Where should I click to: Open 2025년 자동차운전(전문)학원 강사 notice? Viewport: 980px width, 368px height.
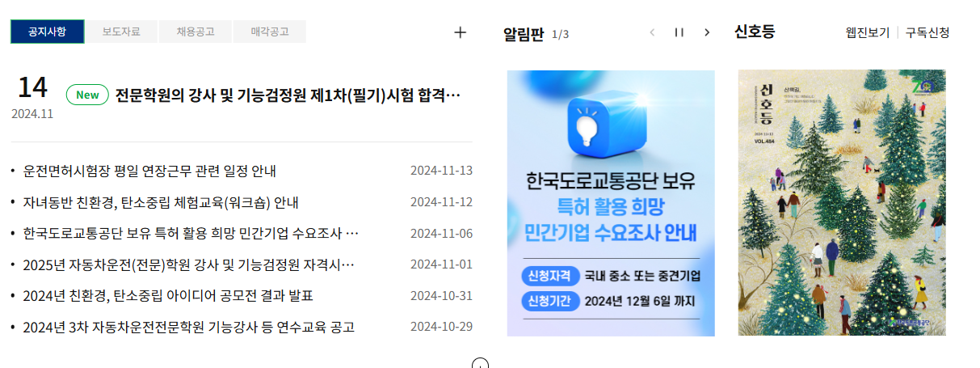coord(189,264)
